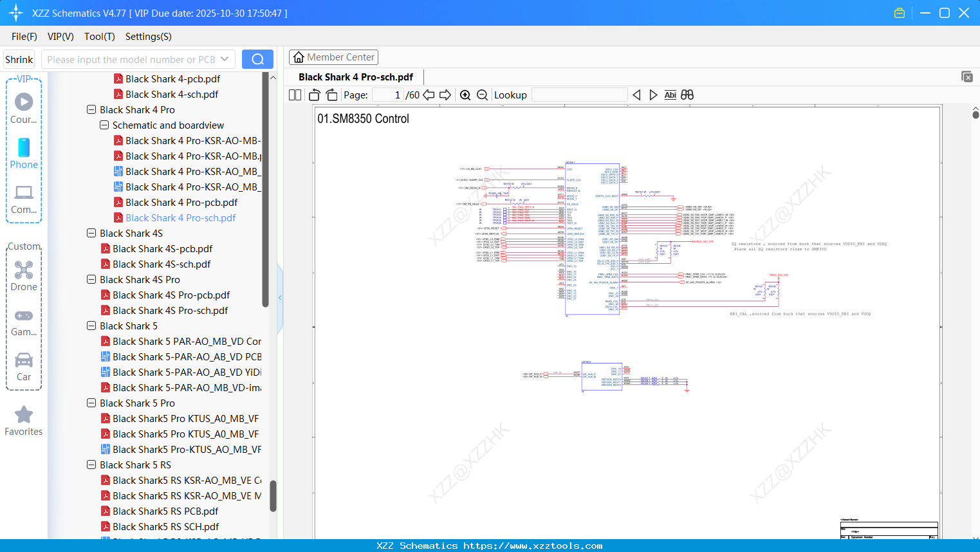Open the Settings(S) menu
Viewport: 980px width, 552px height.
(149, 37)
